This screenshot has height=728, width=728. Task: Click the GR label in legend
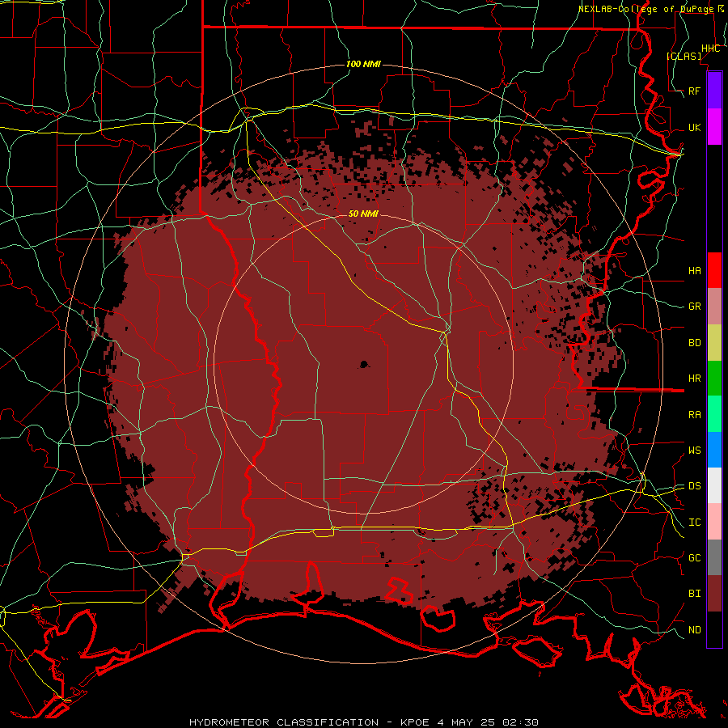[695, 307]
